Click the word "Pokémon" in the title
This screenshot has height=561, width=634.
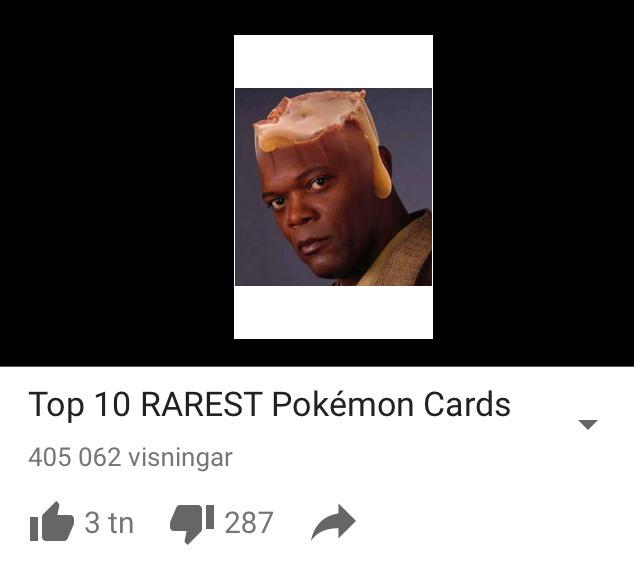coord(343,404)
